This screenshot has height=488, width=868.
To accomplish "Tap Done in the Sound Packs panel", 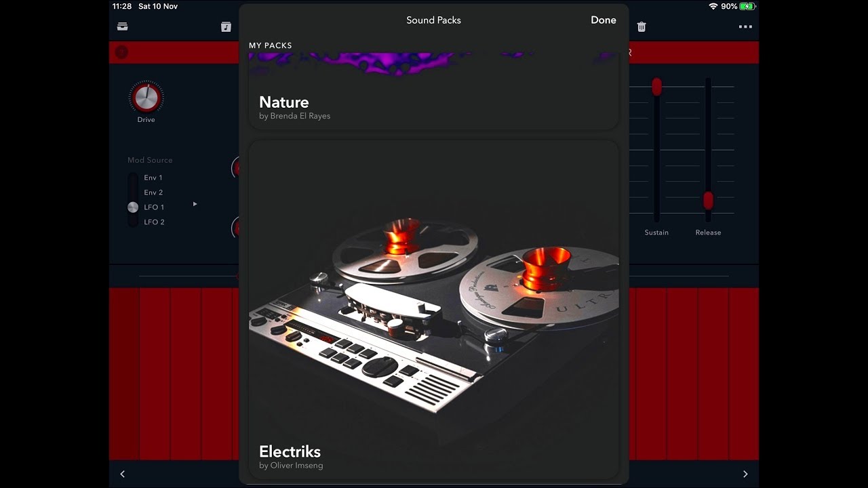I will [603, 20].
